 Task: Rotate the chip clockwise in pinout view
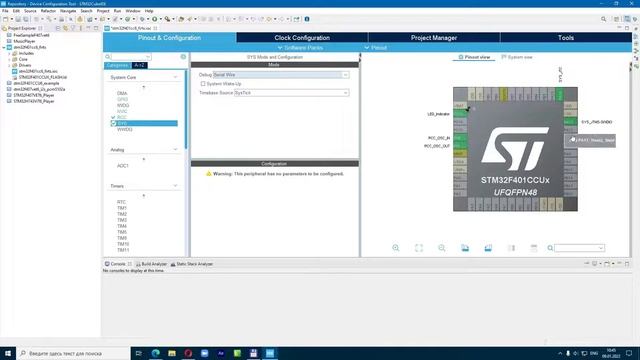pyautogui.click(x=465, y=248)
